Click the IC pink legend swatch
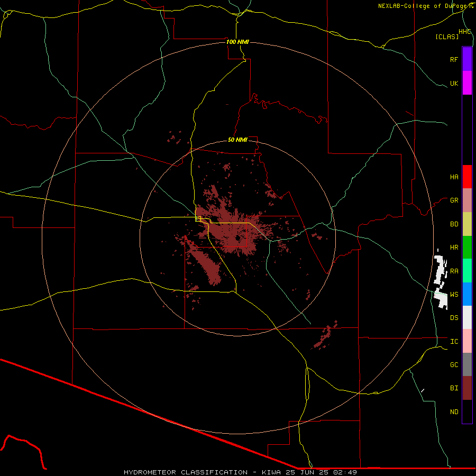Image resolution: width=476 pixels, height=476 pixels. (467, 341)
